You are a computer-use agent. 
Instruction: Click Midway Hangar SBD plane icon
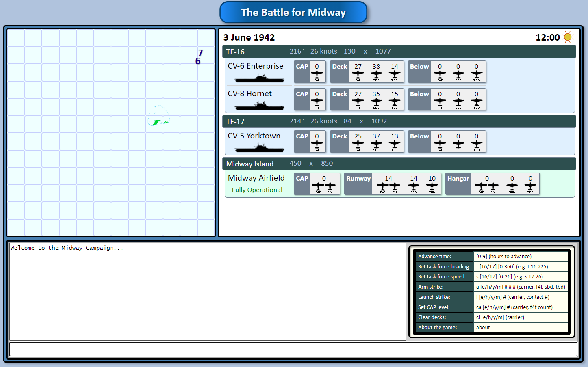pos(512,188)
